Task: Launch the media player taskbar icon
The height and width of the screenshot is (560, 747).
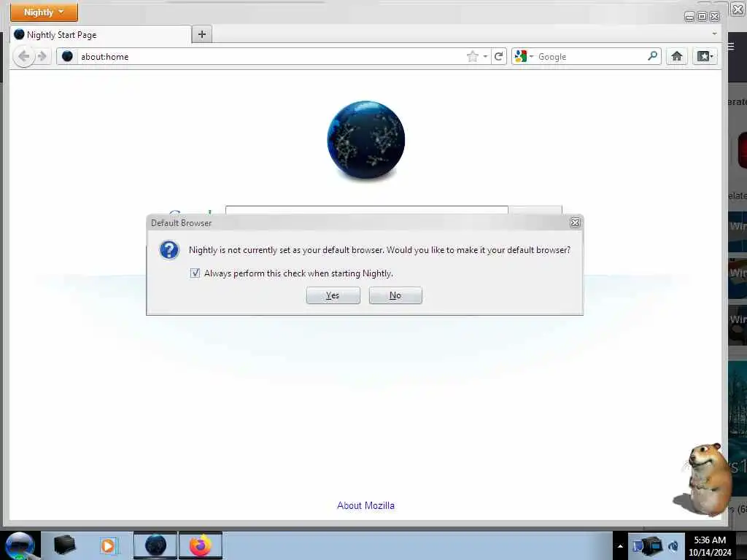Action: pos(108,545)
